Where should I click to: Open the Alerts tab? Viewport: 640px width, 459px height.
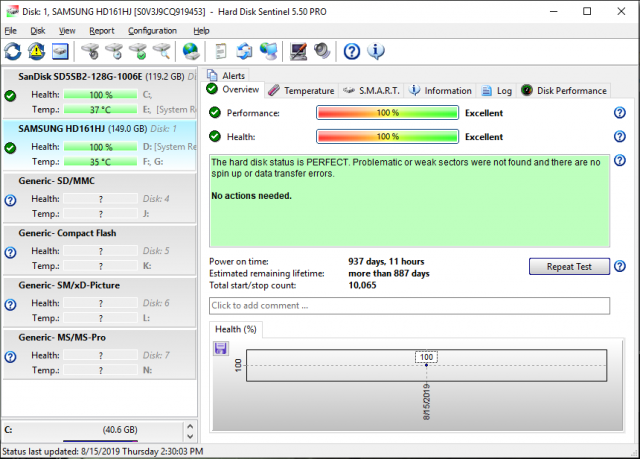coord(227,75)
